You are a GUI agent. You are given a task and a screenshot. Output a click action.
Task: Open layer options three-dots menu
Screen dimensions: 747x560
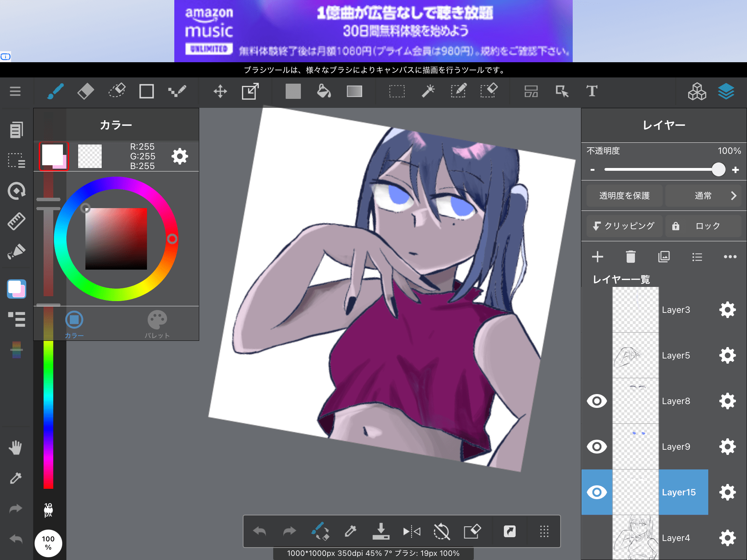tap(730, 257)
